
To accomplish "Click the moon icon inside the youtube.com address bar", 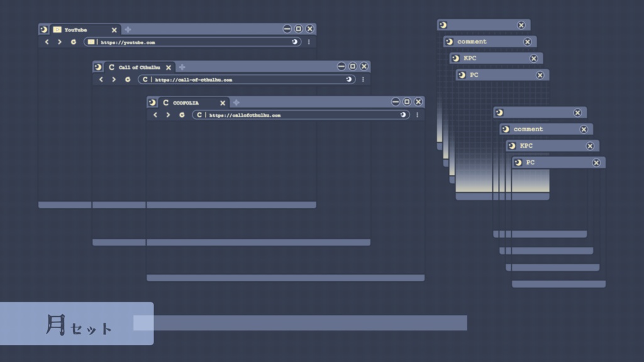I will [294, 42].
